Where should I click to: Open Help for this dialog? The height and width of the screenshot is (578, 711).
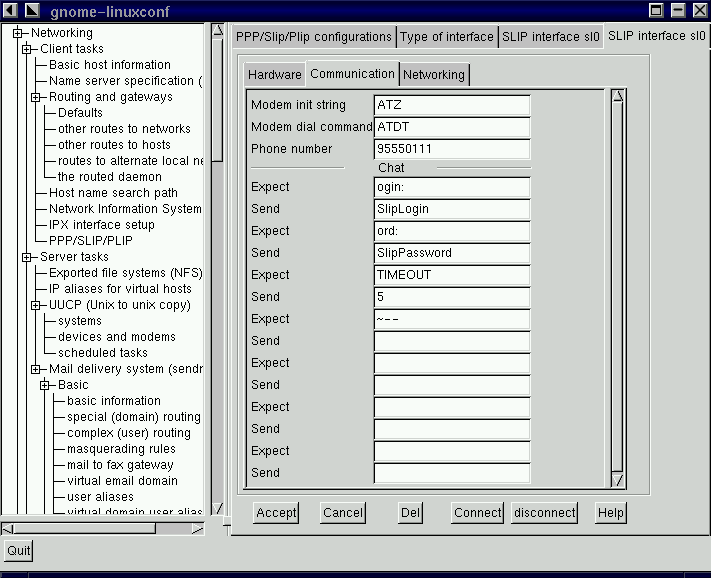[610, 513]
